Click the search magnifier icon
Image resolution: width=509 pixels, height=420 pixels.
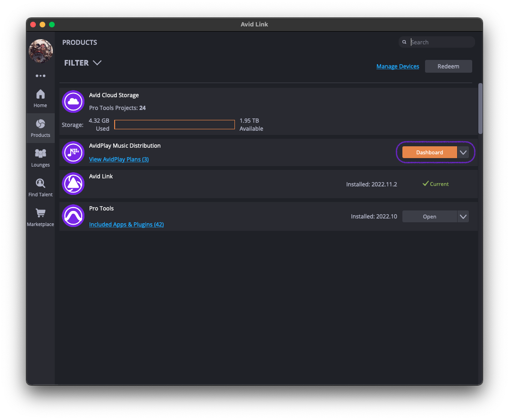404,42
